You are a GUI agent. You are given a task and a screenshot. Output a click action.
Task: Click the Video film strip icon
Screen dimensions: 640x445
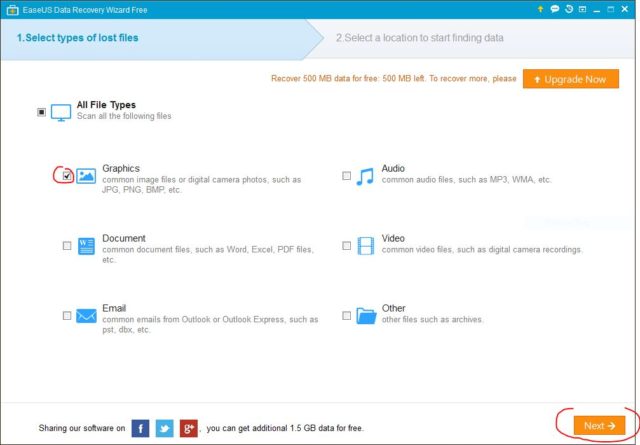coord(365,246)
